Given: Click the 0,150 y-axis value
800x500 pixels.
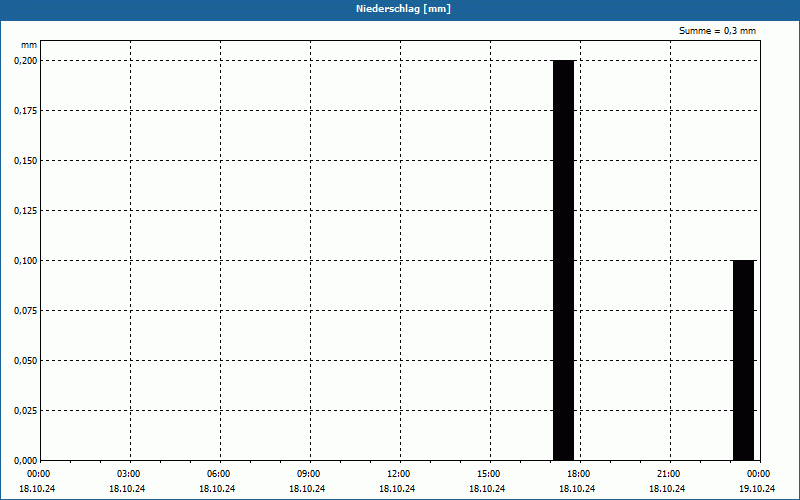Looking at the screenshot, I should [26, 161].
